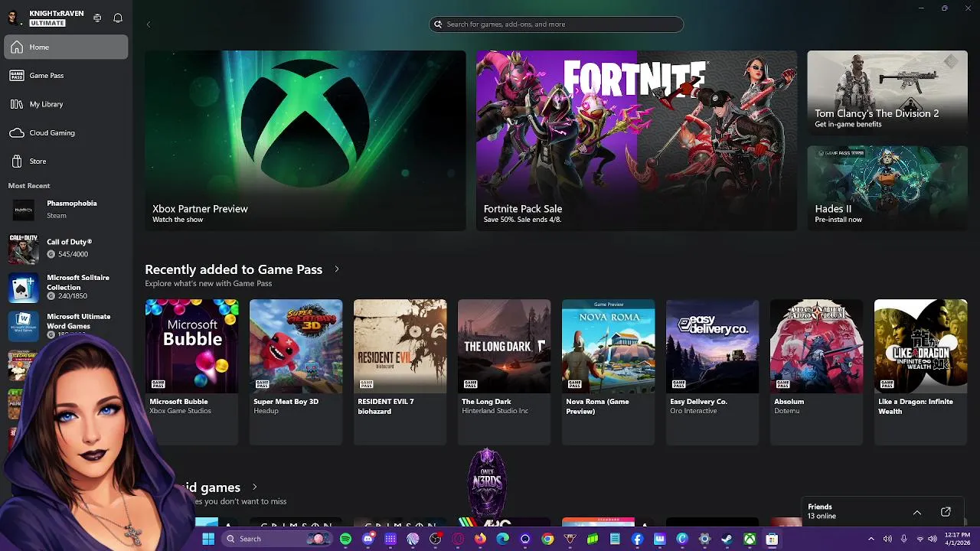Expand the Recently added to Game Pass chevron
The image size is (980, 551).
[336, 269]
